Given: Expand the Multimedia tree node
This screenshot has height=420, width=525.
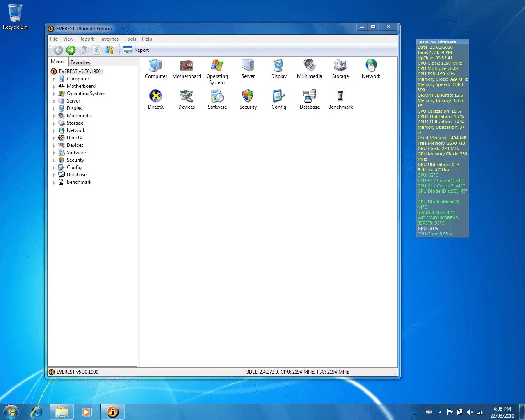Looking at the screenshot, I should (54, 116).
